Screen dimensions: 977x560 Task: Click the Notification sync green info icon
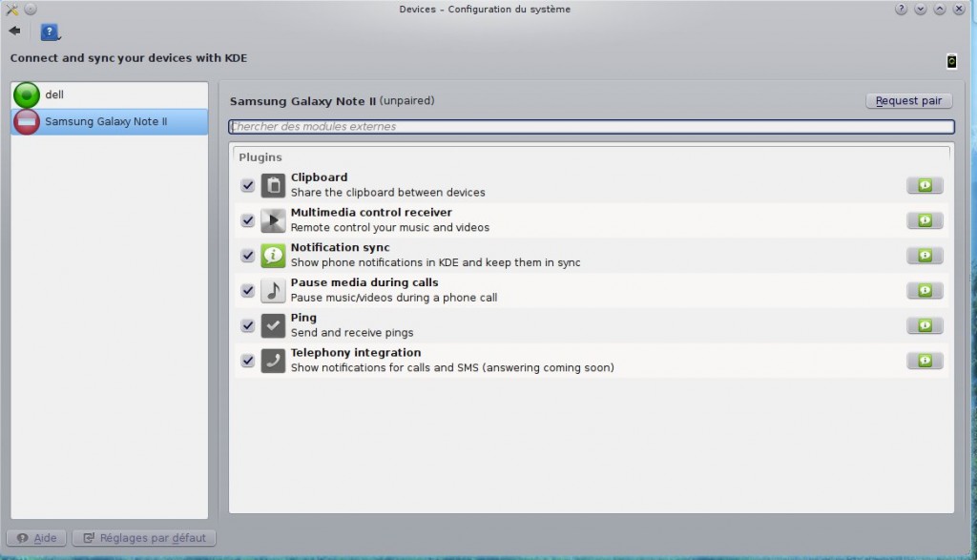click(273, 256)
